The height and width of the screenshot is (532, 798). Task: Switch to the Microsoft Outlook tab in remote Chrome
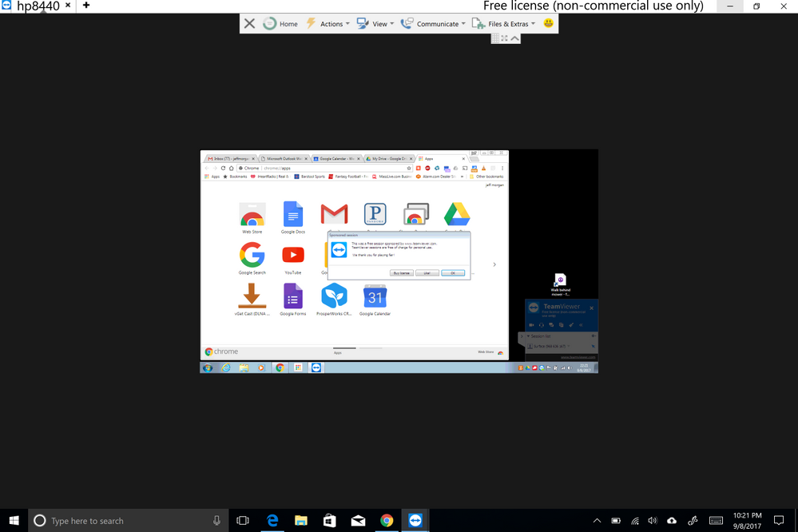point(284,159)
